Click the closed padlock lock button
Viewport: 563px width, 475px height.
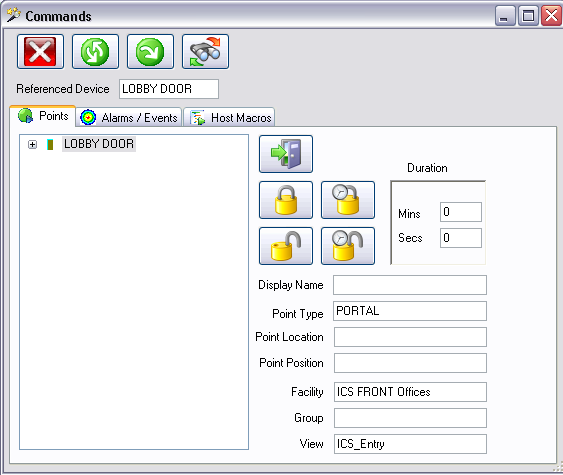(x=286, y=200)
